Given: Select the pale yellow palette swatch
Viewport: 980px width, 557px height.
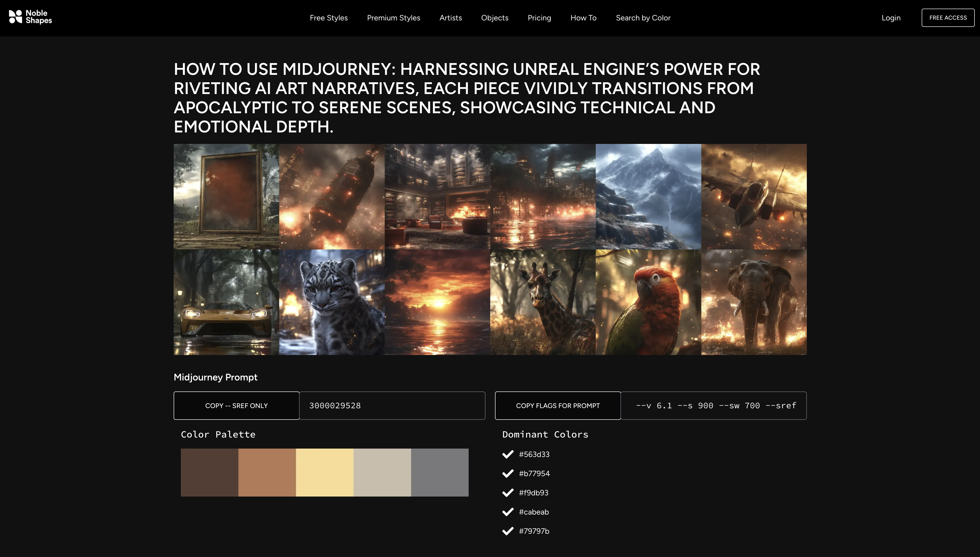Looking at the screenshot, I should [325, 473].
